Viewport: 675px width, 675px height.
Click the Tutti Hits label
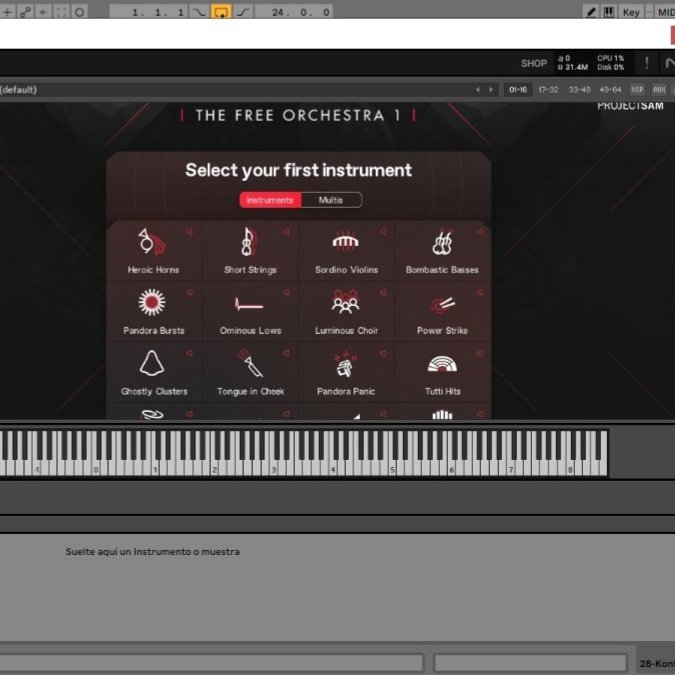pyautogui.click(x=443, y=391)
